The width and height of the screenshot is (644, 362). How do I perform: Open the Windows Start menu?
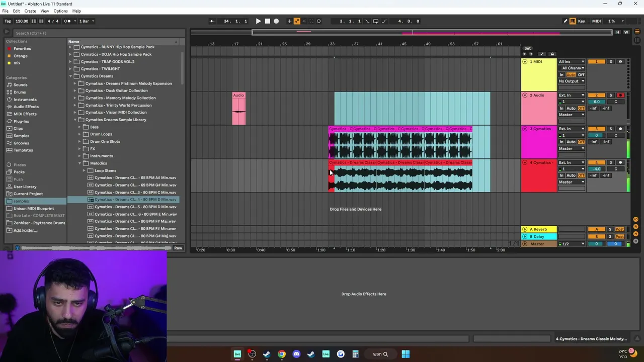406,354
